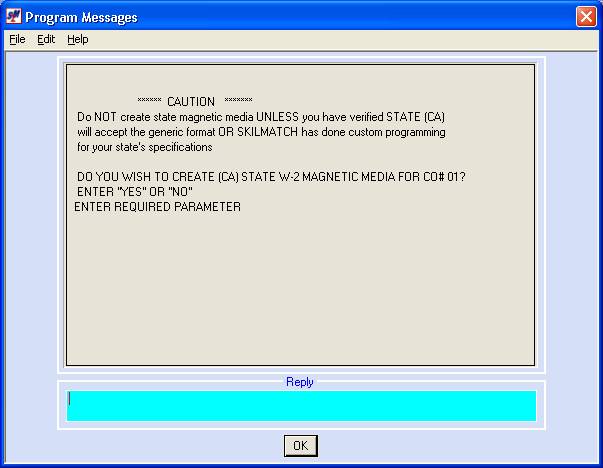The width and height of the screenshot is (603, 468).
Task: Close the Program Messages window
Action: pyautogui.click(x=586, y=17)
